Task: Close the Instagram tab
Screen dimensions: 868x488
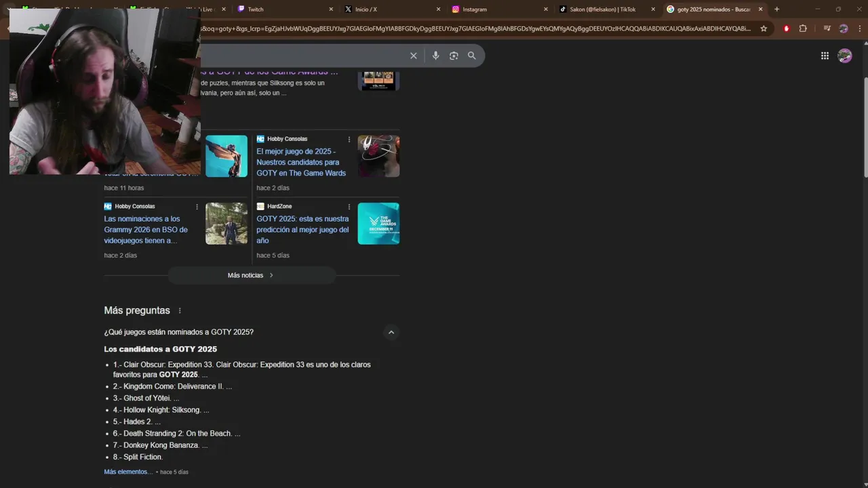Action: (545, 9)
